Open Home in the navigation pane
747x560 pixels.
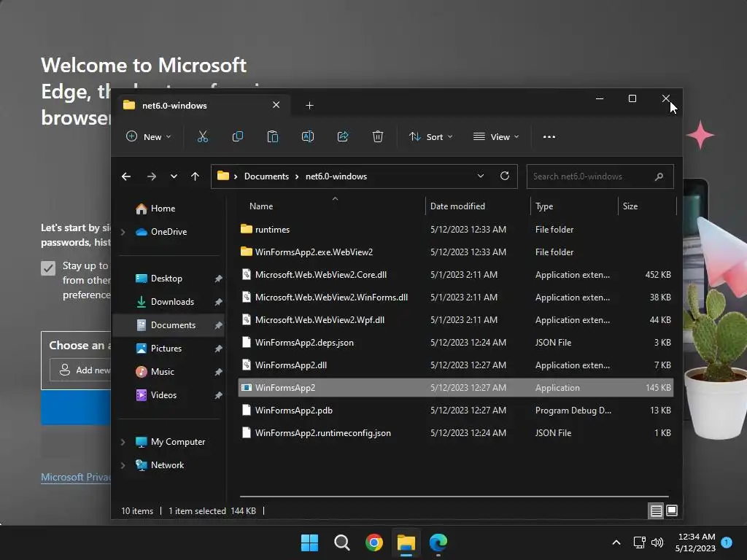(163, 209)
